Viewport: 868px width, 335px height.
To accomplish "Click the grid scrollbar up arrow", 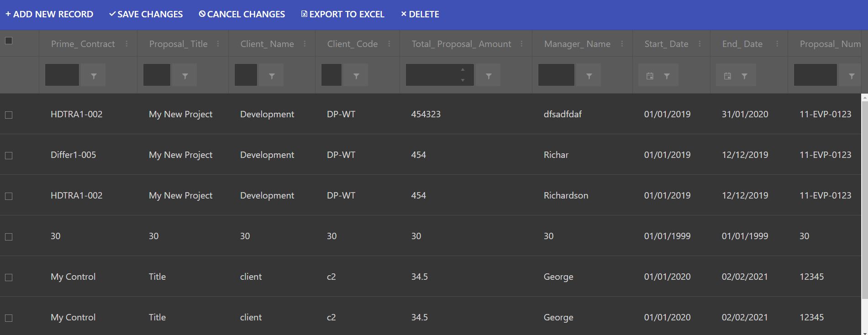I will [864, 98].
